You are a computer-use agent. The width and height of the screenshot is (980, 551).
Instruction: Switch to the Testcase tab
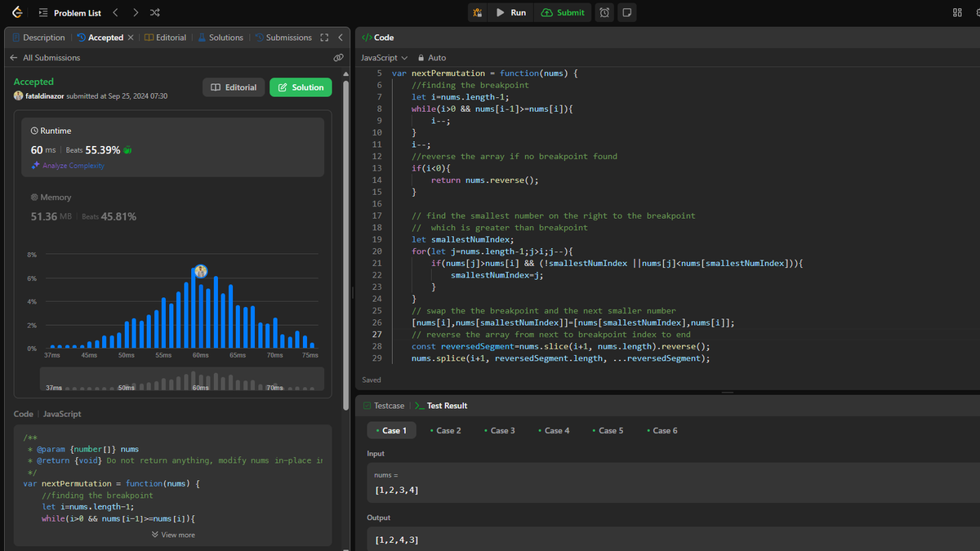pyautogui.click(x=384, y=406)
